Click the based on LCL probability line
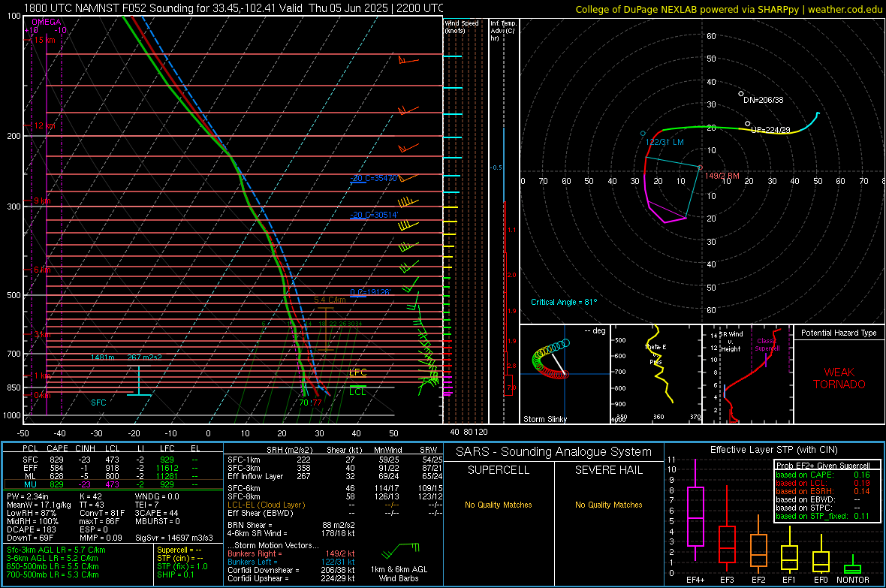886x588 pixels. coord(823,483)
